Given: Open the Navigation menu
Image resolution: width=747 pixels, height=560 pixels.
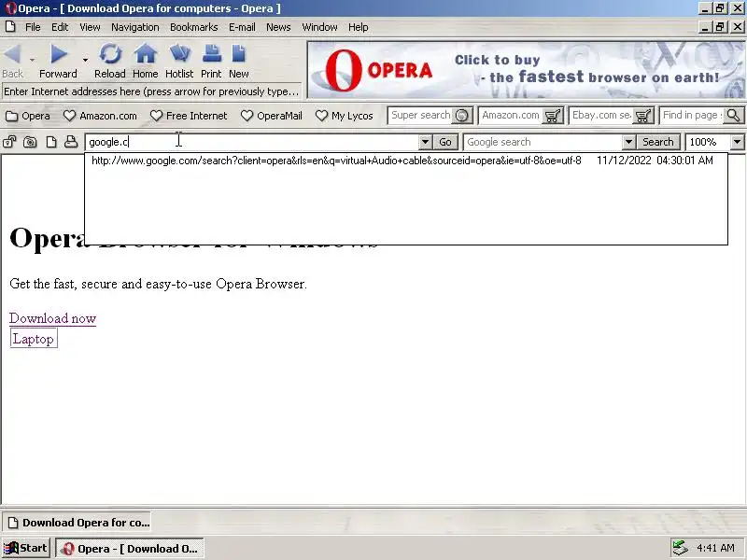Looking at the screenshot, I should tap(135, 27).
